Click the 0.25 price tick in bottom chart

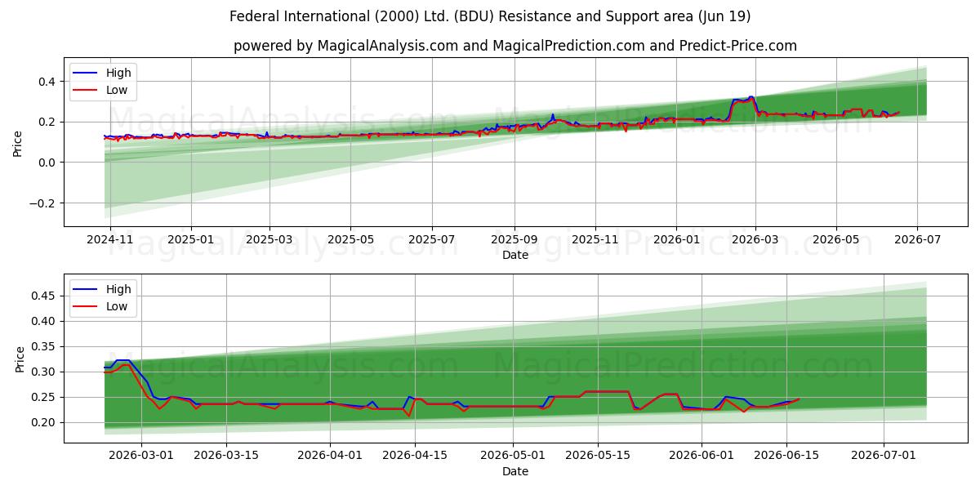[x=42, y=397]
